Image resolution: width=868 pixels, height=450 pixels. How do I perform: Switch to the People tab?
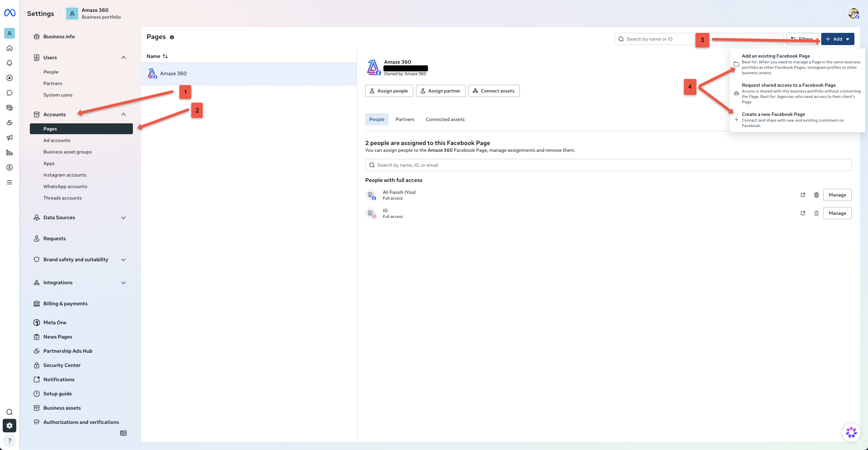(377, 119)
